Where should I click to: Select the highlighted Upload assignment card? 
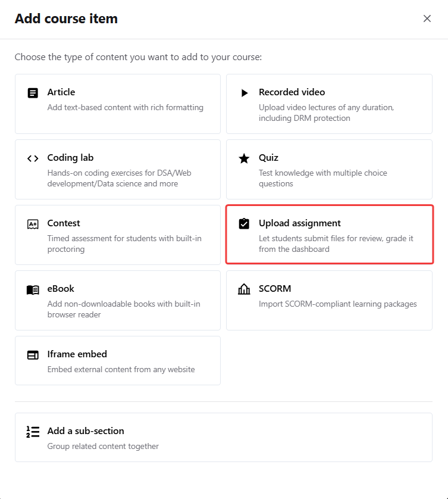tap(329, 235)
